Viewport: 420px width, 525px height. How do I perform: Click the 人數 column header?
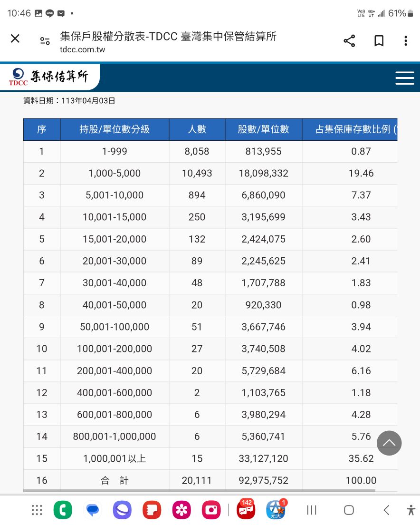(x=197, y=129)
